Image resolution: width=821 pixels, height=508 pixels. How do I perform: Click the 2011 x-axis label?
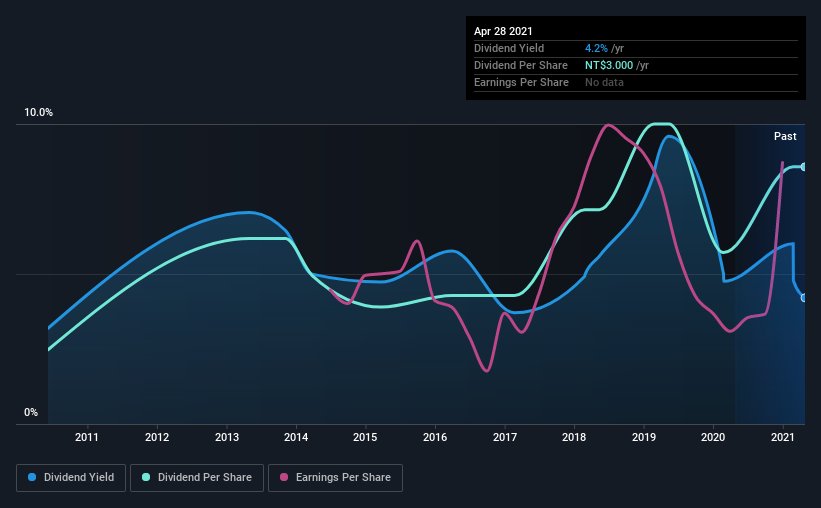[x=87, y=437]
